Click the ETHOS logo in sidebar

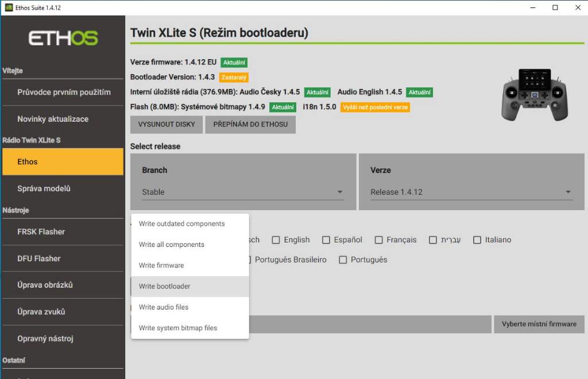(63, 38)
